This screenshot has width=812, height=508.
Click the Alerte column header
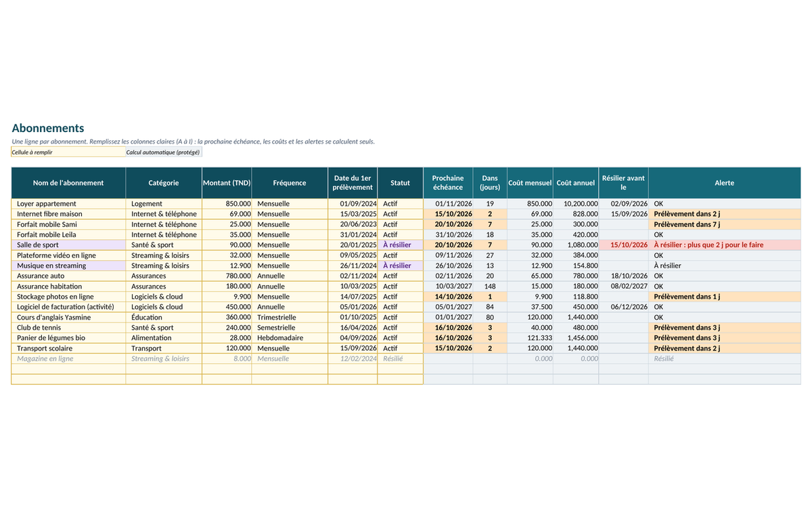(724, 183)
